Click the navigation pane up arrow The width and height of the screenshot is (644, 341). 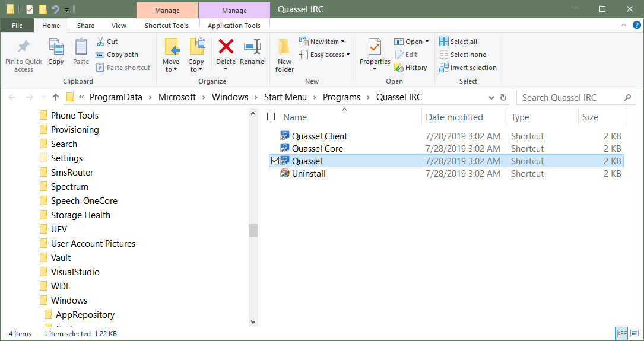coord(253,113)
